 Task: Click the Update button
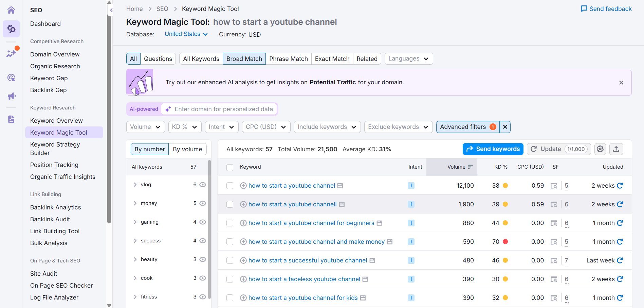(x=559, y=149)
